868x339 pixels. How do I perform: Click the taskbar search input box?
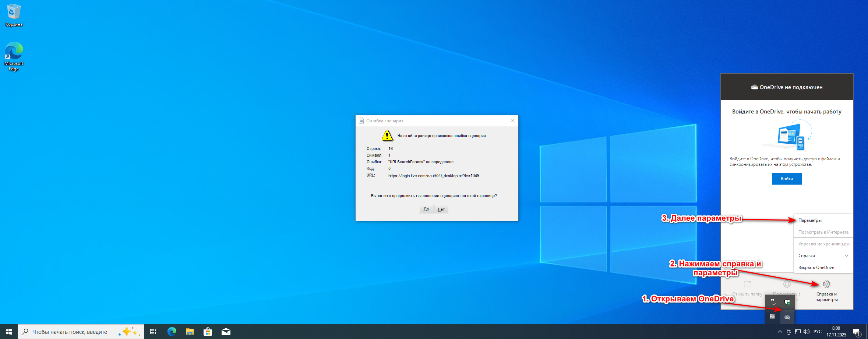[70, 332]
